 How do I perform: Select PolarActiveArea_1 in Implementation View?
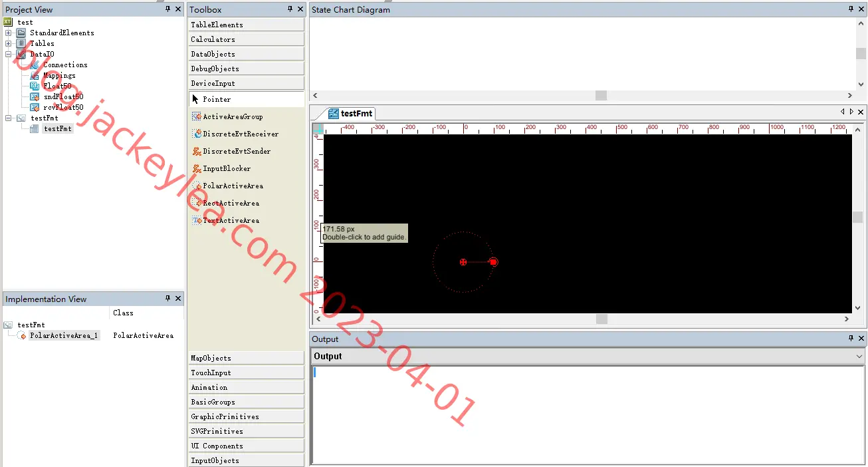point(64,336)
